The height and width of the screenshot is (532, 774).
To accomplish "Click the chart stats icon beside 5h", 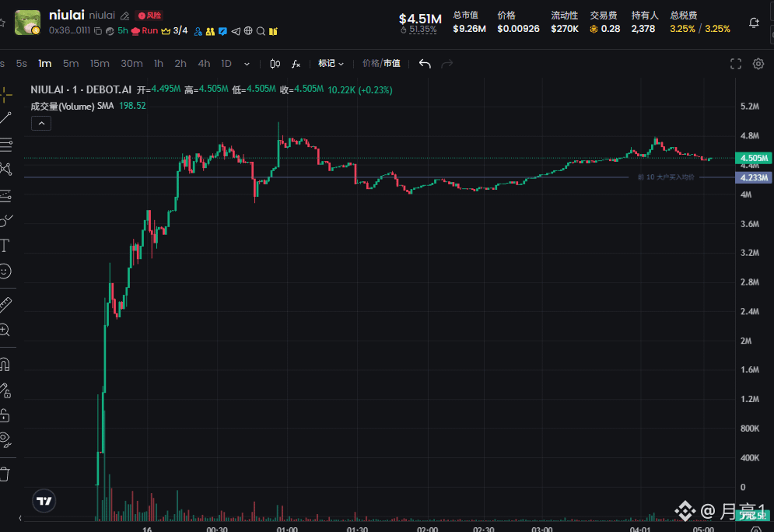I will tap(110, 31).
